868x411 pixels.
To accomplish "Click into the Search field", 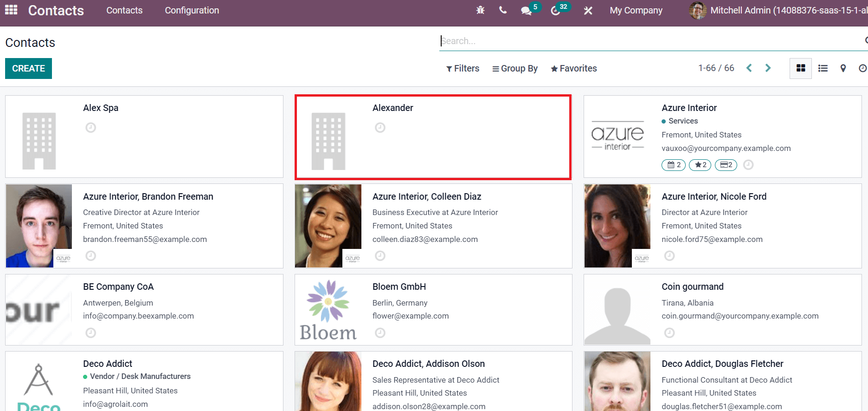I will click(649, 41).
